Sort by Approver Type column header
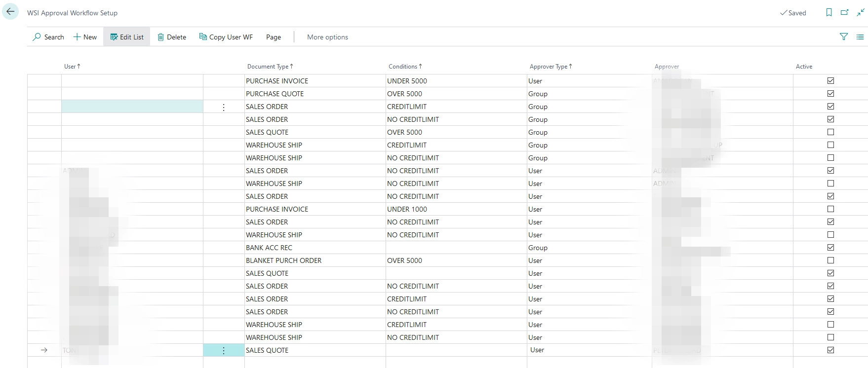 [x=551, y=67]
